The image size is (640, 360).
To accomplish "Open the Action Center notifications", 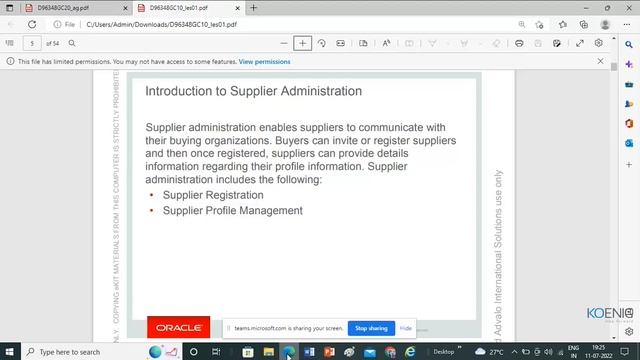I will pyautogui.click(x=624, y=351).
